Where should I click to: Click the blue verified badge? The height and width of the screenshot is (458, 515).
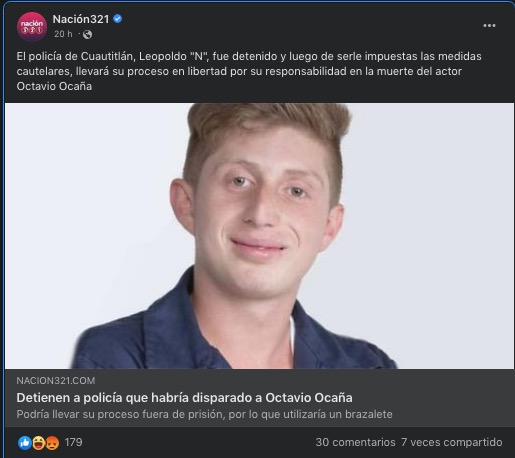117,19
